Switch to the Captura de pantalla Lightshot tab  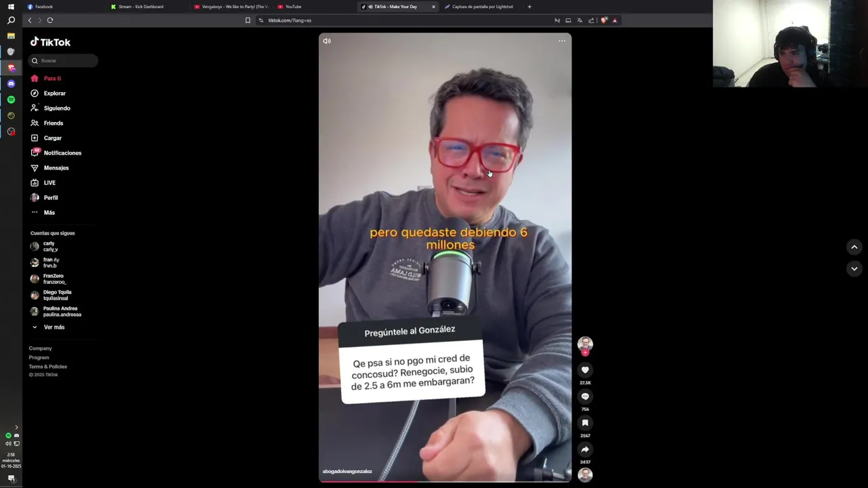[x=483, y=7]
